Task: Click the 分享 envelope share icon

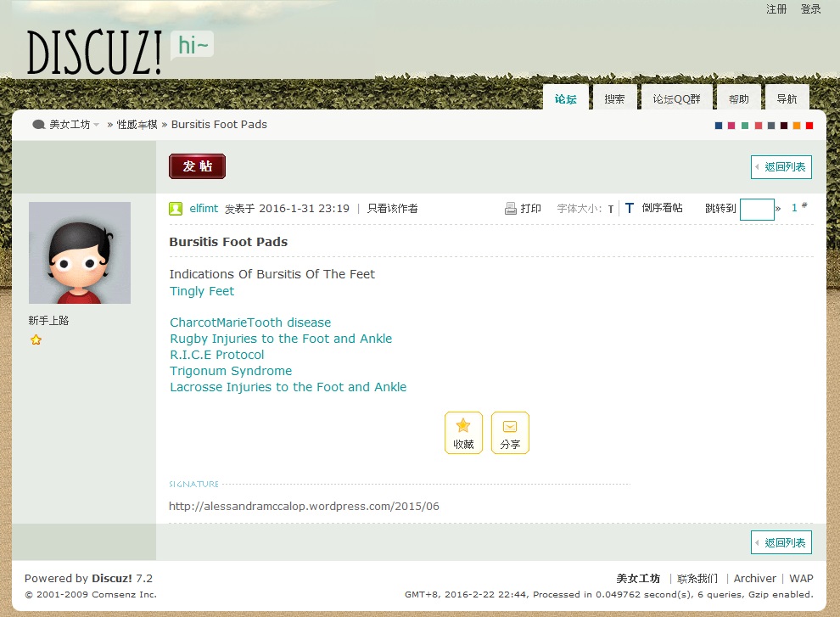Action: 510,427
